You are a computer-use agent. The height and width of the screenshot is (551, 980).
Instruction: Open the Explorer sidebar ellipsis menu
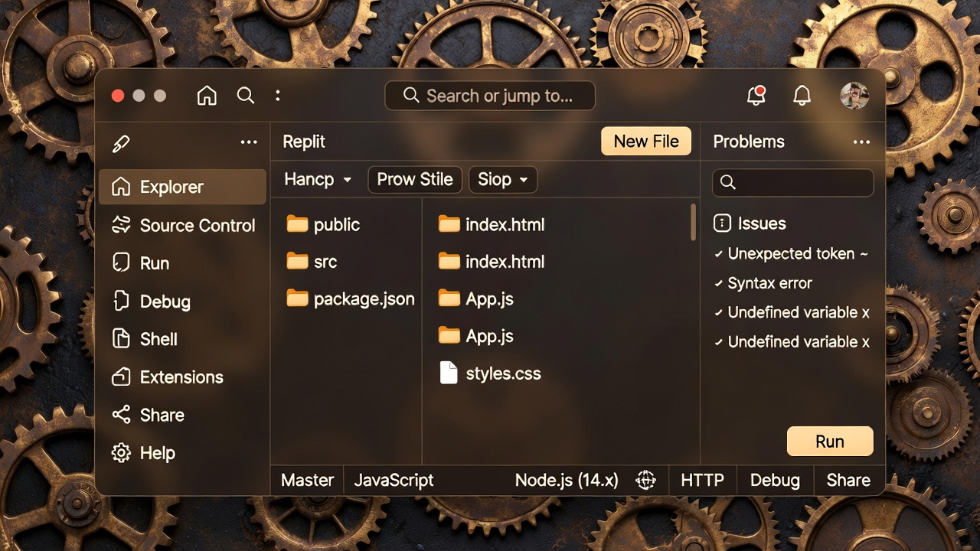(x=247, y=142)
